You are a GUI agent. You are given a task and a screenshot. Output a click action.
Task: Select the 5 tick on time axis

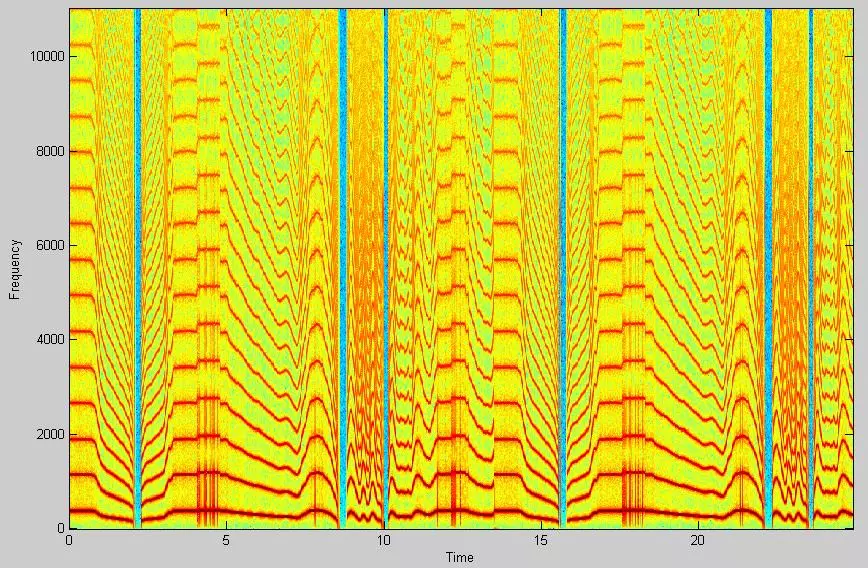226,541
